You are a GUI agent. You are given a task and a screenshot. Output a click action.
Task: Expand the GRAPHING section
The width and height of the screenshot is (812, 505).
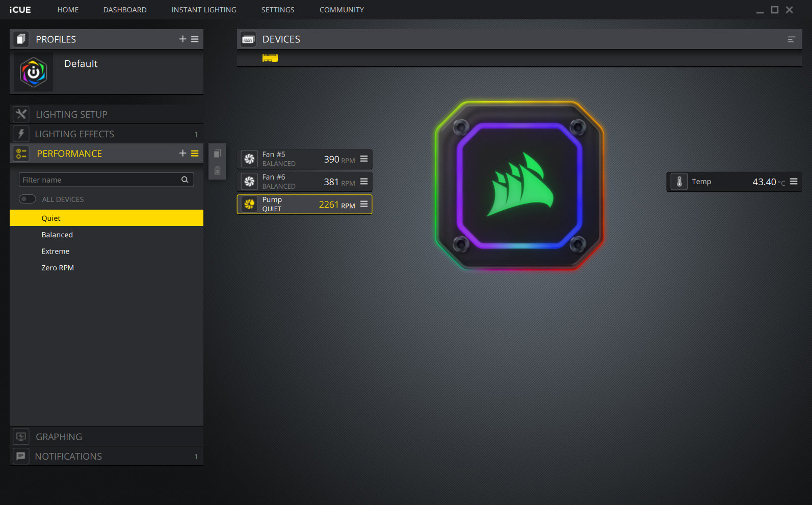(107, 437)
